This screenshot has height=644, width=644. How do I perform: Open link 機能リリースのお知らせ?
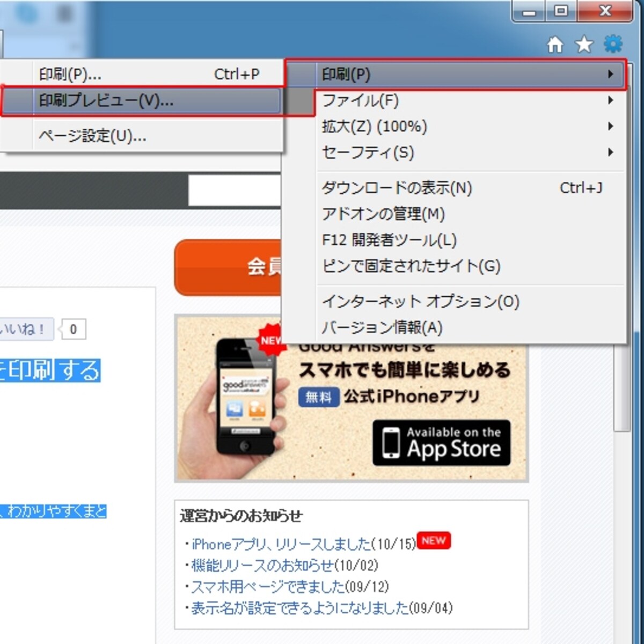(x=262, y=565)
